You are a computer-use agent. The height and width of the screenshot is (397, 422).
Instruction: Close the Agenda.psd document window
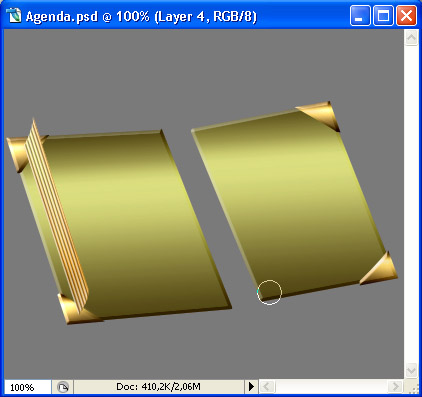click(406, 16)
